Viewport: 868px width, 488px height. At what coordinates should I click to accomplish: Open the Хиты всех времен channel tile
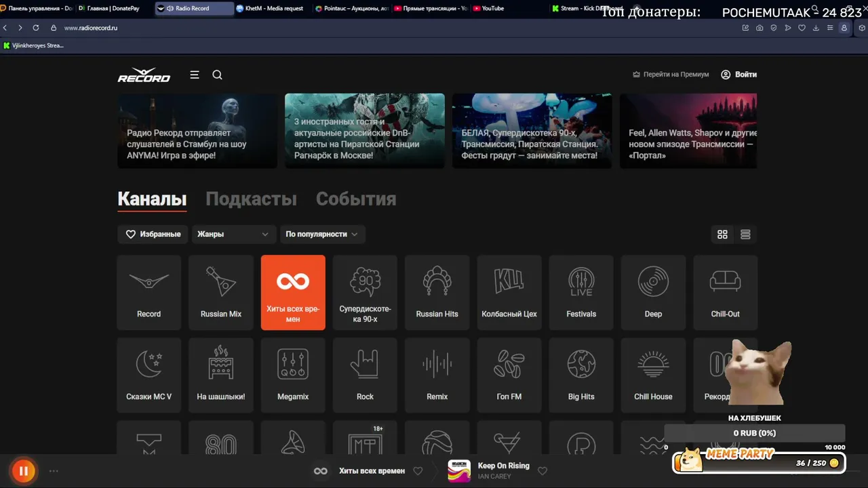(293, 292)
